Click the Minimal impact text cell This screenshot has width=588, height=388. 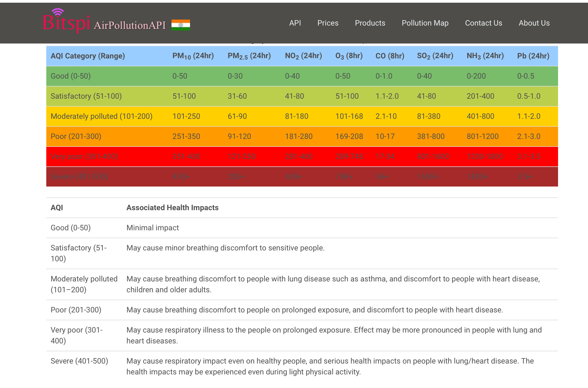click(x=152, y=228)
